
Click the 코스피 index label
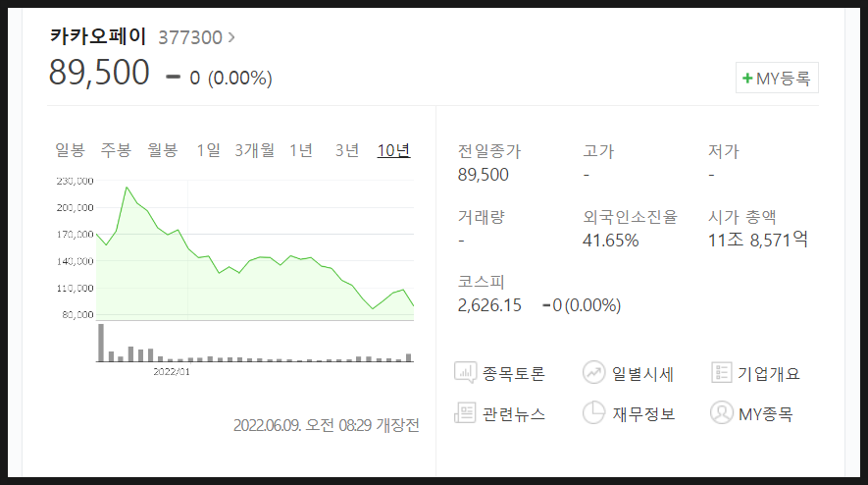pyautogui.click(x=481, y=282)
